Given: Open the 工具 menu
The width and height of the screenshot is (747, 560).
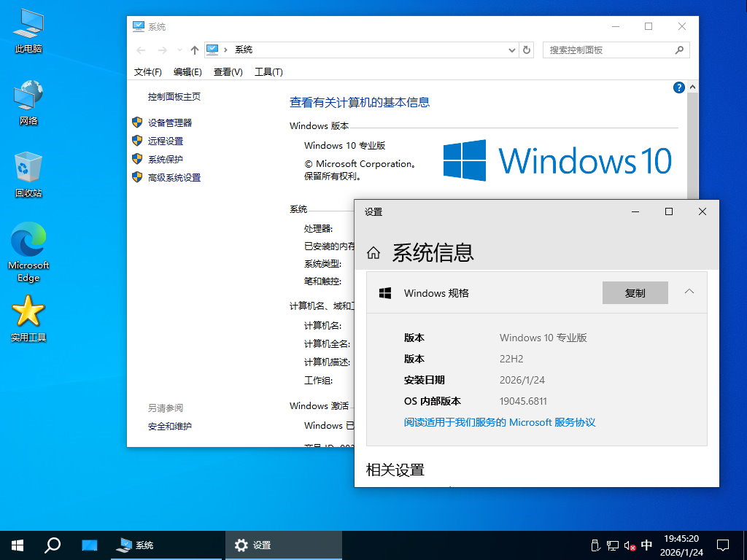Looking at the screenshot, I should point(268,71).
